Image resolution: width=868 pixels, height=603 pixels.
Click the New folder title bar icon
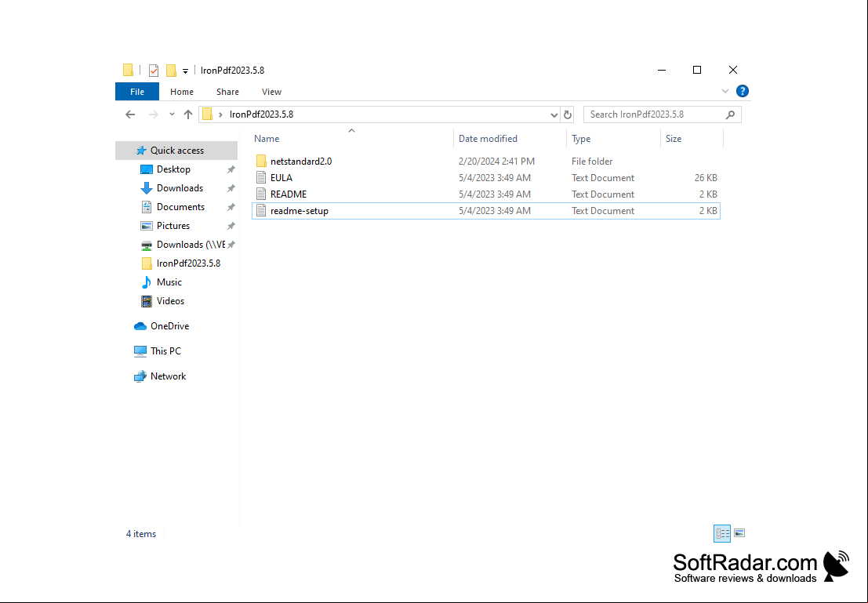click(x=171, y=71)
